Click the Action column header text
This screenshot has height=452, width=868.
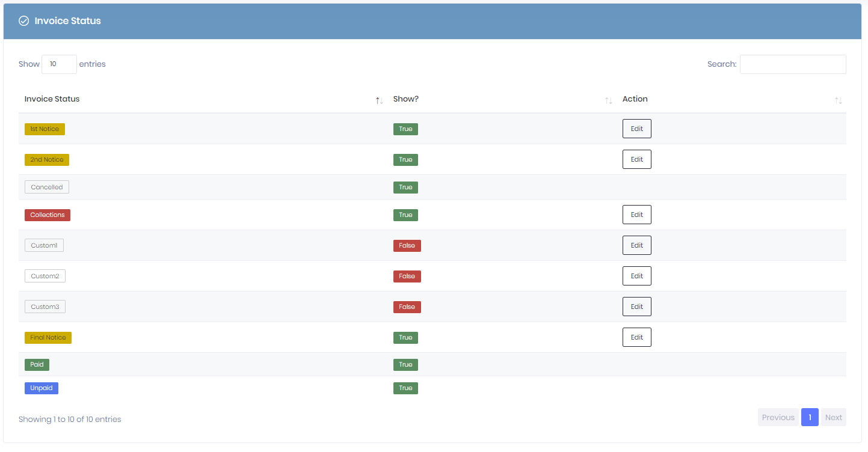[635, 99]
